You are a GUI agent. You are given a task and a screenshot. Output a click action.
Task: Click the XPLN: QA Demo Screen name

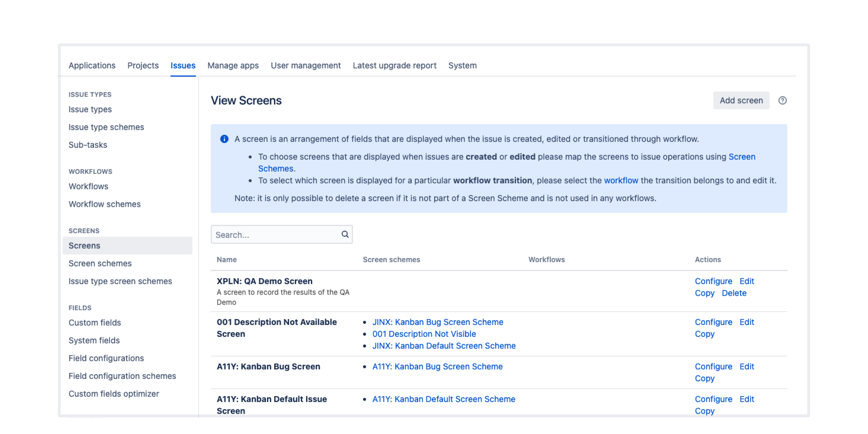tap(264, 281)
